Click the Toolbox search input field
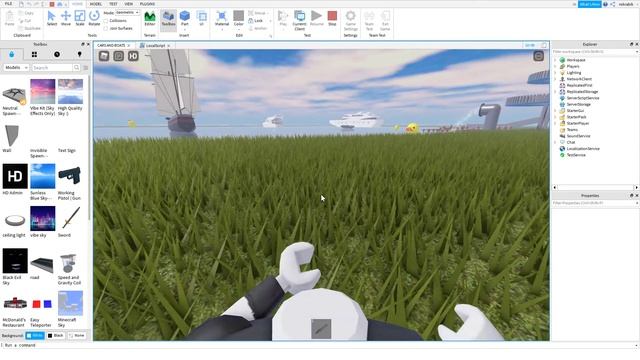640x360 pixels. coord(52,67)
